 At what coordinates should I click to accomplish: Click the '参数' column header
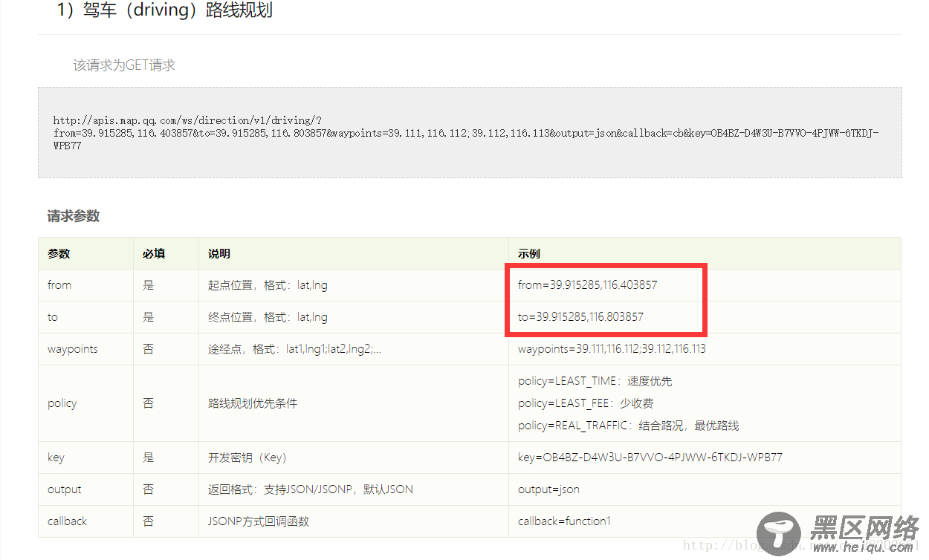click(59, 254)
